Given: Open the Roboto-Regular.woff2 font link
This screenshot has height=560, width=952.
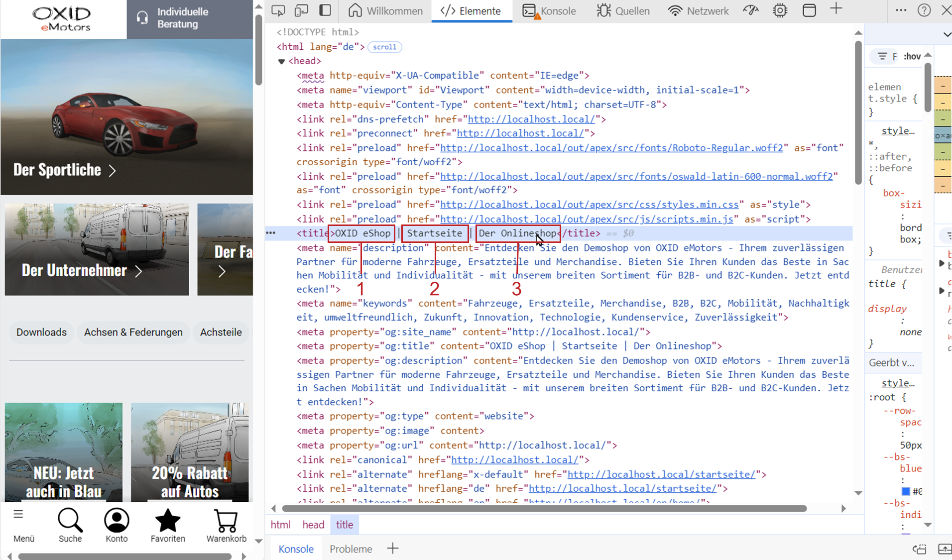Looking at the screenshot, I should (611, 148).
